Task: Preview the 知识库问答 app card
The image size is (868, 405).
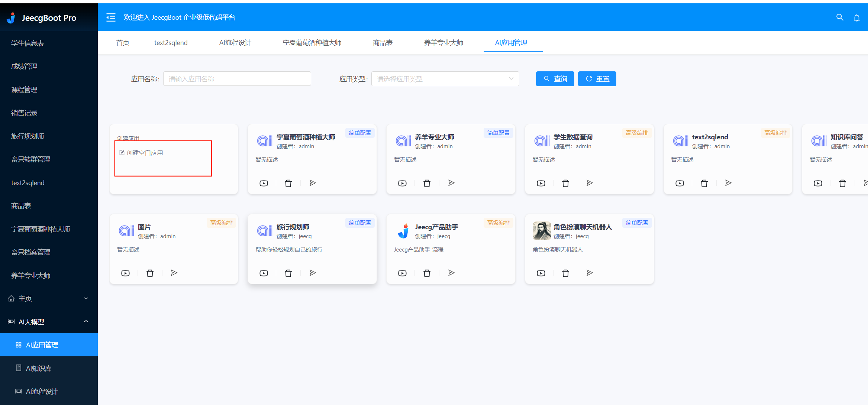Action: pos(818,183)
